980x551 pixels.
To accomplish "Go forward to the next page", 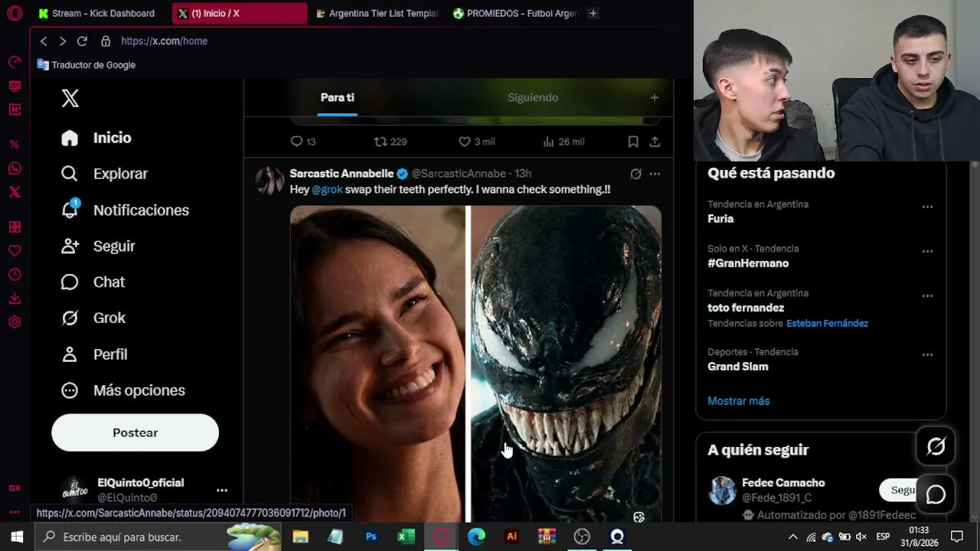I will (63, 41).
